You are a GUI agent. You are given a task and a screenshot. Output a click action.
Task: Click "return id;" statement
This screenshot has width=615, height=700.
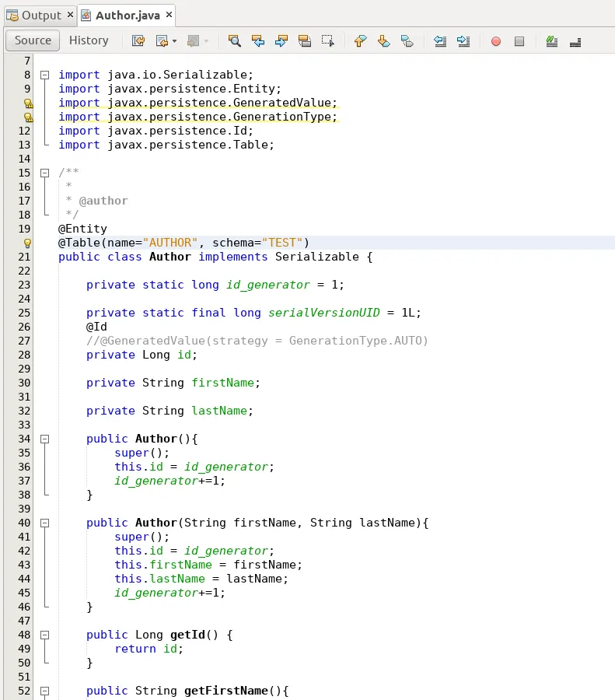click(149, 649)
